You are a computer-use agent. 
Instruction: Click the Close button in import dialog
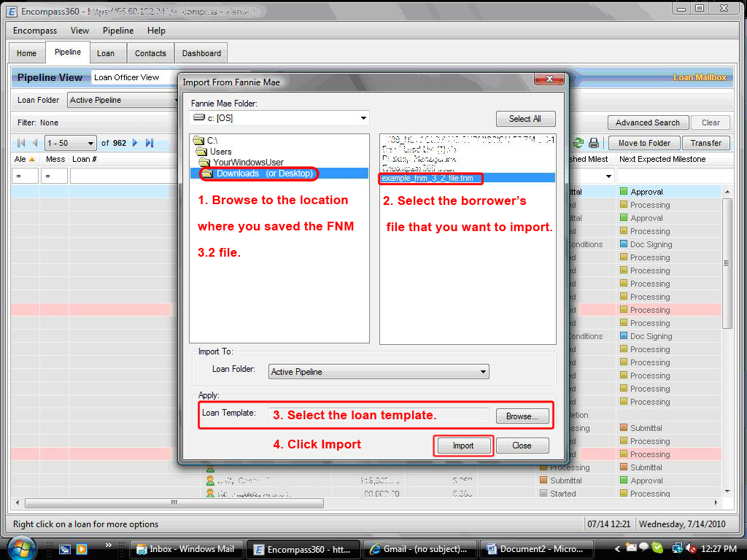coord(522,446)
